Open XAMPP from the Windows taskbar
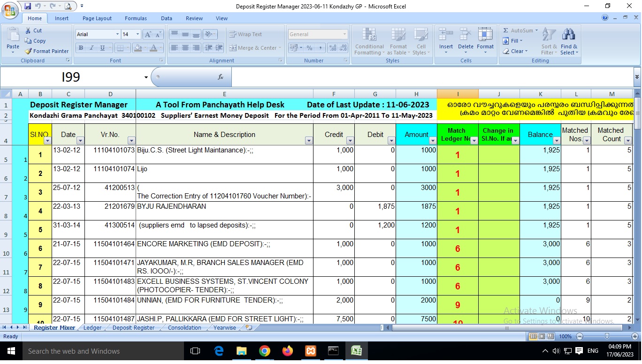Image resolution: width=642 pixels, height=364 pixels. point(310,351)
